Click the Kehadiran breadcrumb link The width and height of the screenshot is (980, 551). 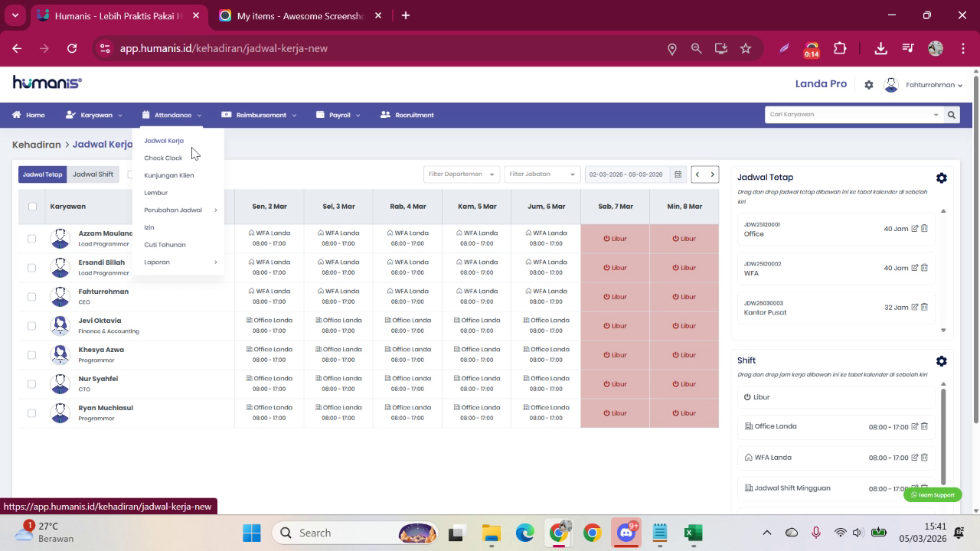pyautogui.click(x=36, y=145)
